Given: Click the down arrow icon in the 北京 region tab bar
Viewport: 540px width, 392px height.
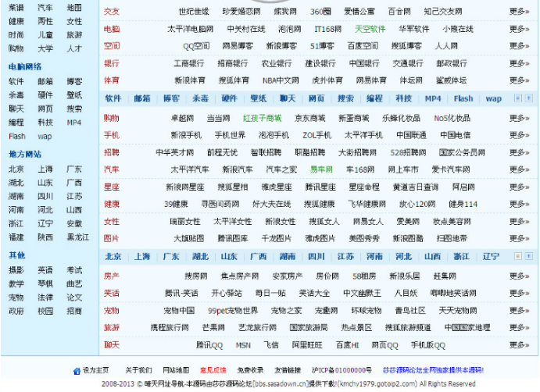Looking at the screenshot, I should tap(517, 256).
